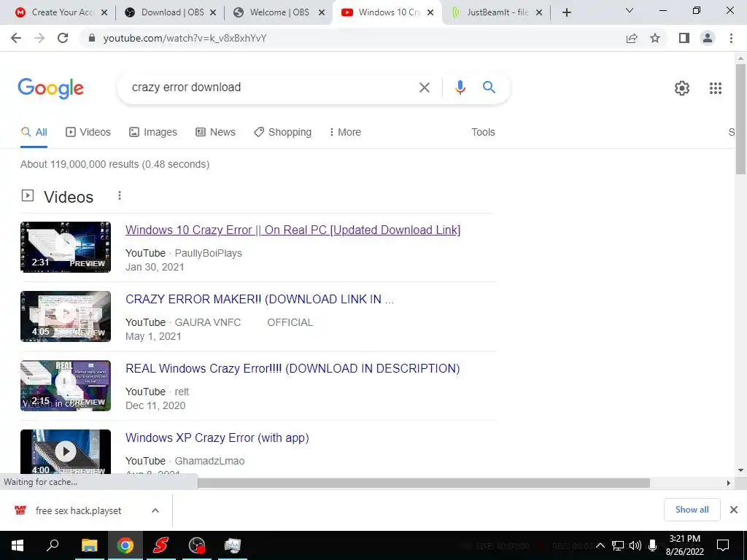Open Windows taskbar search

(x=53, y=545)
